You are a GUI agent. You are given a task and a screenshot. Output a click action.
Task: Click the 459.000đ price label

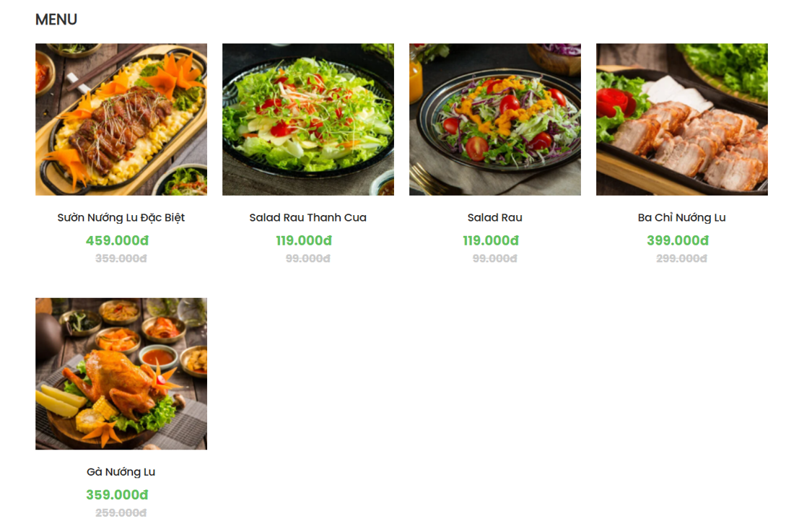click(121, 240)
